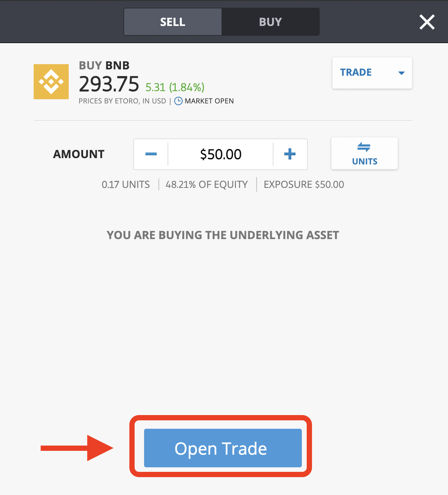The width and height of the screenshot is (448, 495).
Task: Click the Open Trade button
Action: (x=223, y=448)
